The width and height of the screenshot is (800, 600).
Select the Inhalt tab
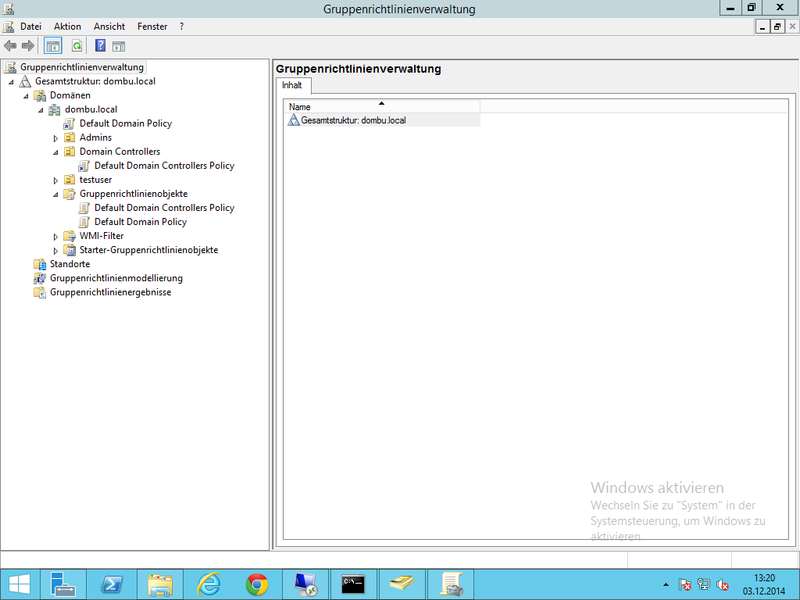point(292,85)
